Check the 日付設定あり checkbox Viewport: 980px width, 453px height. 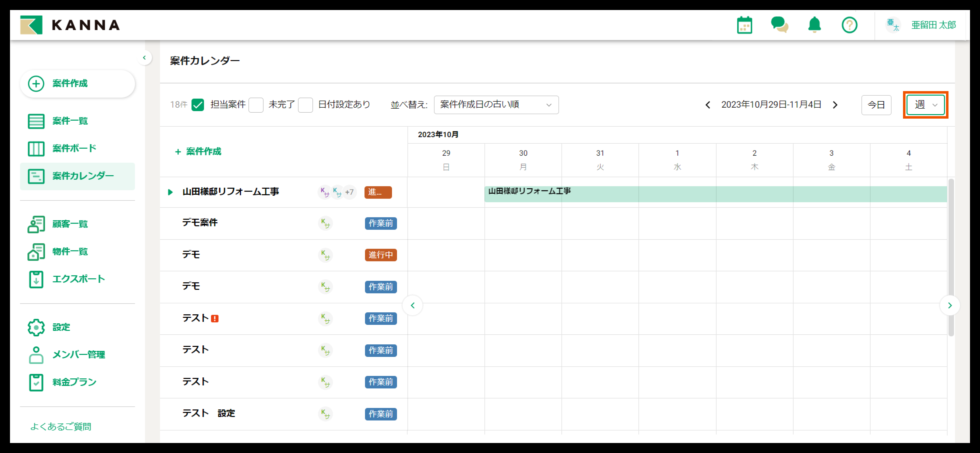pyautogui.click(x=305, y=105)
